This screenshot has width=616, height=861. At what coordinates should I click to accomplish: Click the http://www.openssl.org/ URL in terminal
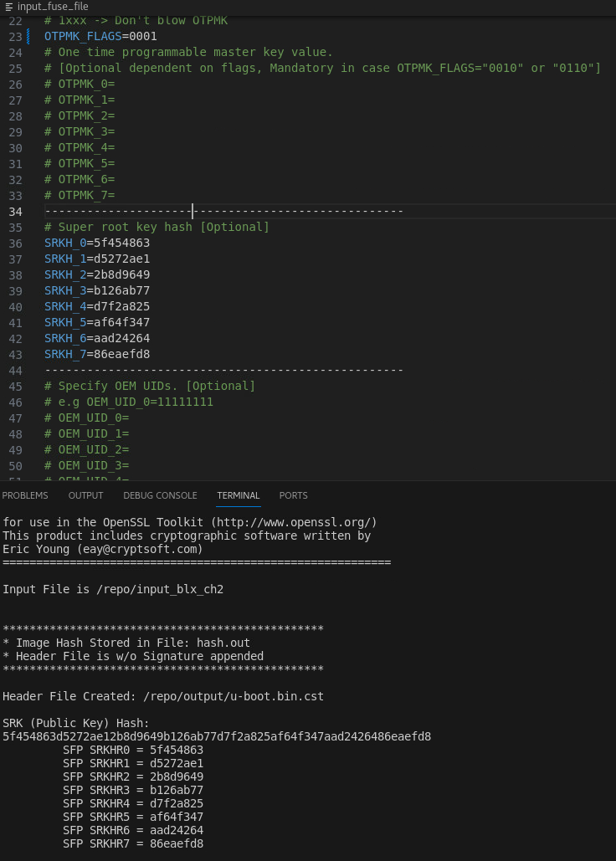294,522
